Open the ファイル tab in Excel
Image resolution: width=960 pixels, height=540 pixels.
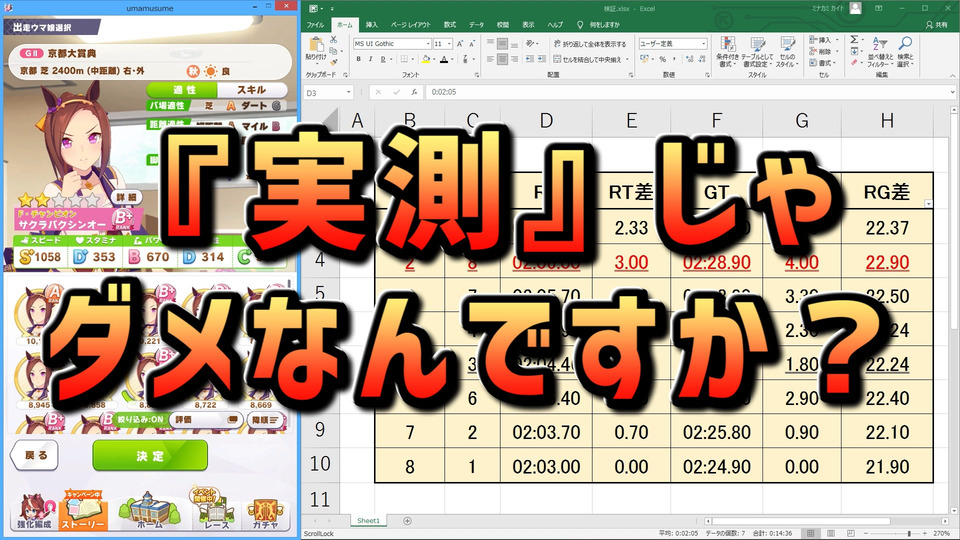tap(315, 25)
